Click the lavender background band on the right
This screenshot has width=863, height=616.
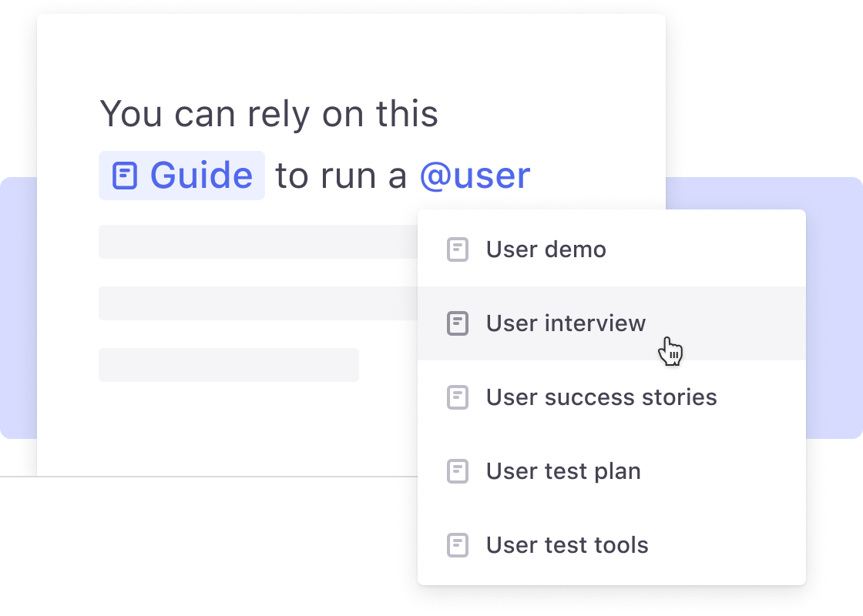pos(834,308)
